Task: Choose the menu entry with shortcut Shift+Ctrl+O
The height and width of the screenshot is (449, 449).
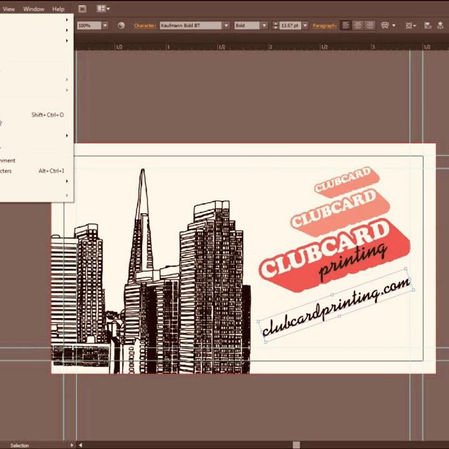Action: pos(32,115)
